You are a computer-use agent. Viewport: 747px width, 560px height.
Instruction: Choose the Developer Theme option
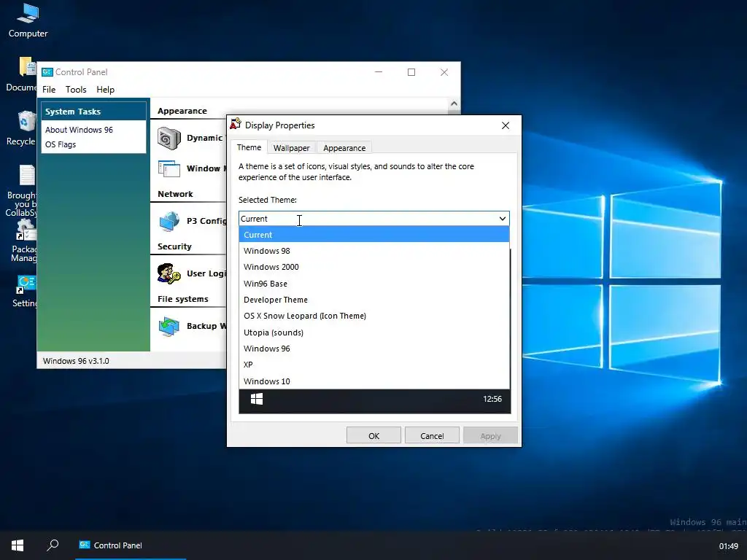pyautogui.click(x=374, y=300)
